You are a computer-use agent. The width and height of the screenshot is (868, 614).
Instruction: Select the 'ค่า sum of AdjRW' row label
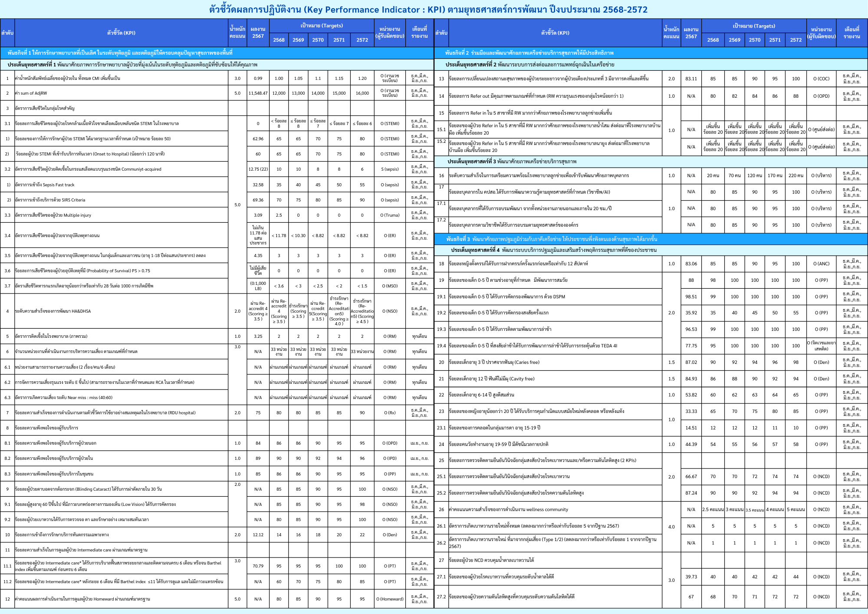31,93
